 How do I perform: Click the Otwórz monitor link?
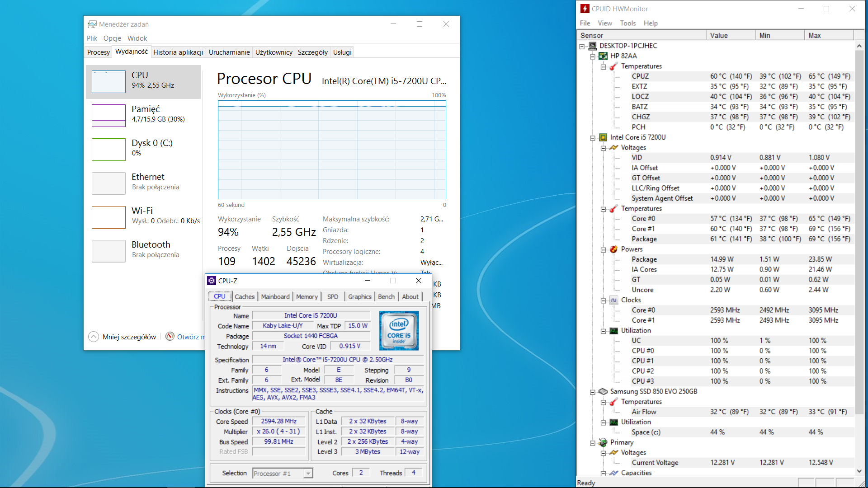pos(191,337)
